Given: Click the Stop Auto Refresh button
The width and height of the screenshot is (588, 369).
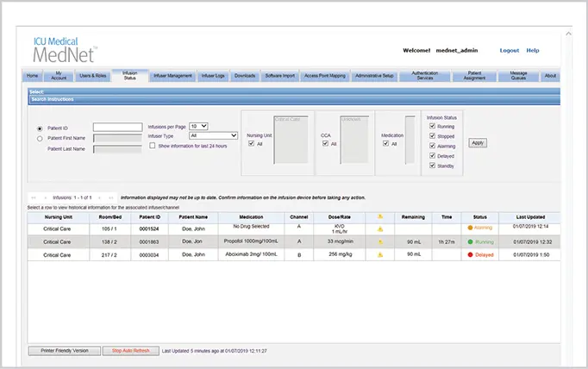Looking at the screenshot, I should pos(130,351).
